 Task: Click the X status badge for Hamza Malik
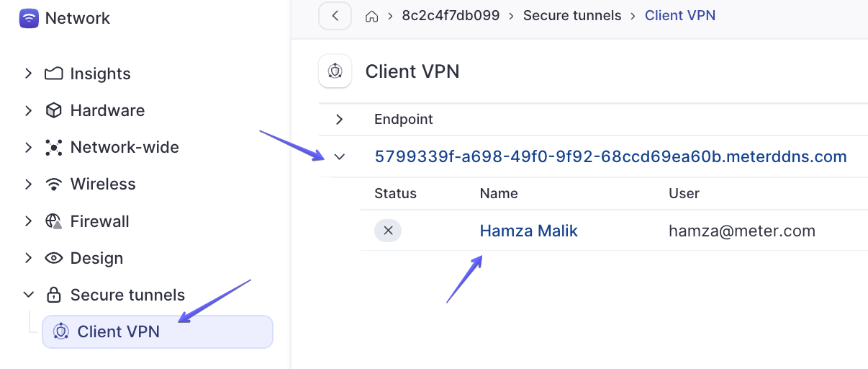pos(388,231)
